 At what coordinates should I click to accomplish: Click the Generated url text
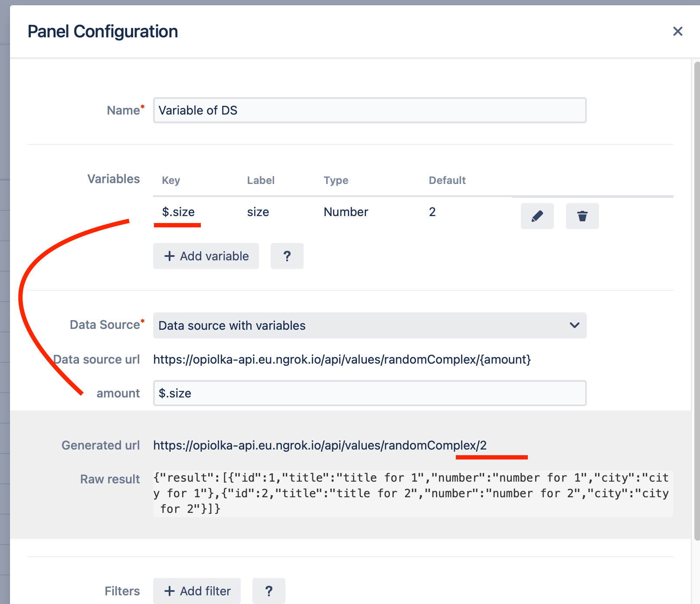pos(320,446)
